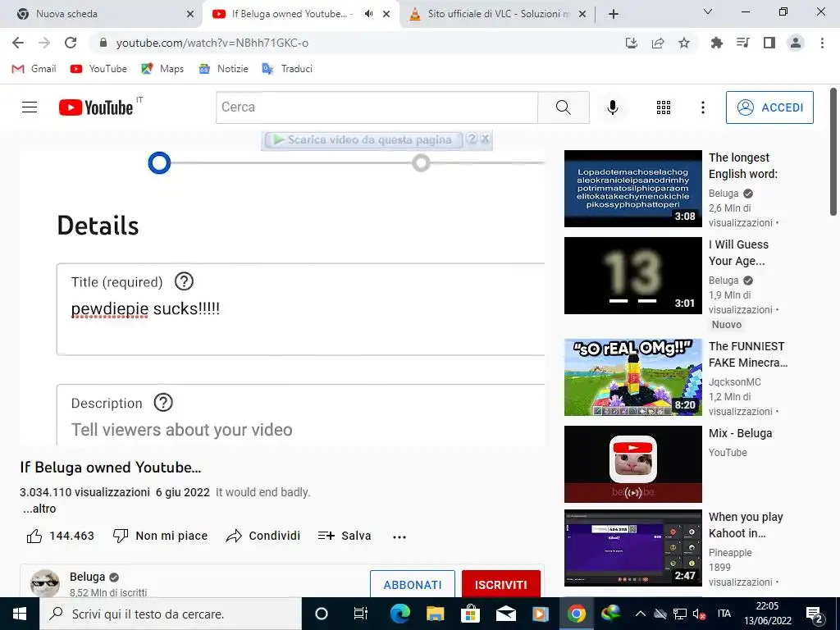Click in the video player area
Screen dimensions: 840x630
(x=282, y=298)
